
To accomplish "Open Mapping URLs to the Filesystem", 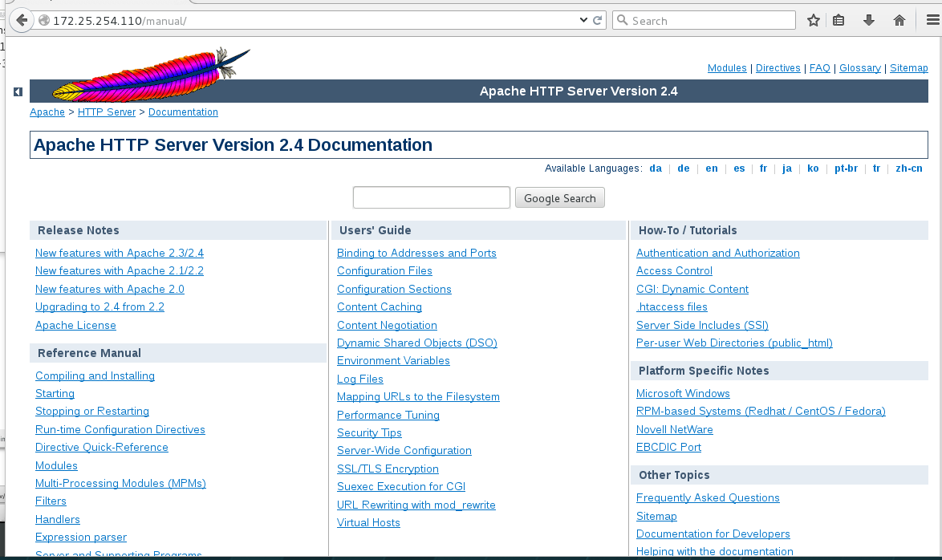I will click(x=418, y=396).
